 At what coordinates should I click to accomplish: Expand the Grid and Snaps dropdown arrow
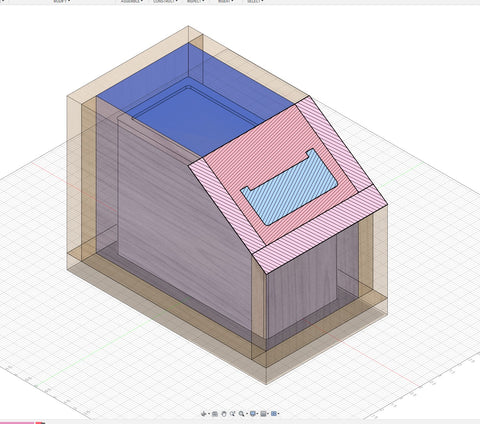(x=268, y=413)
